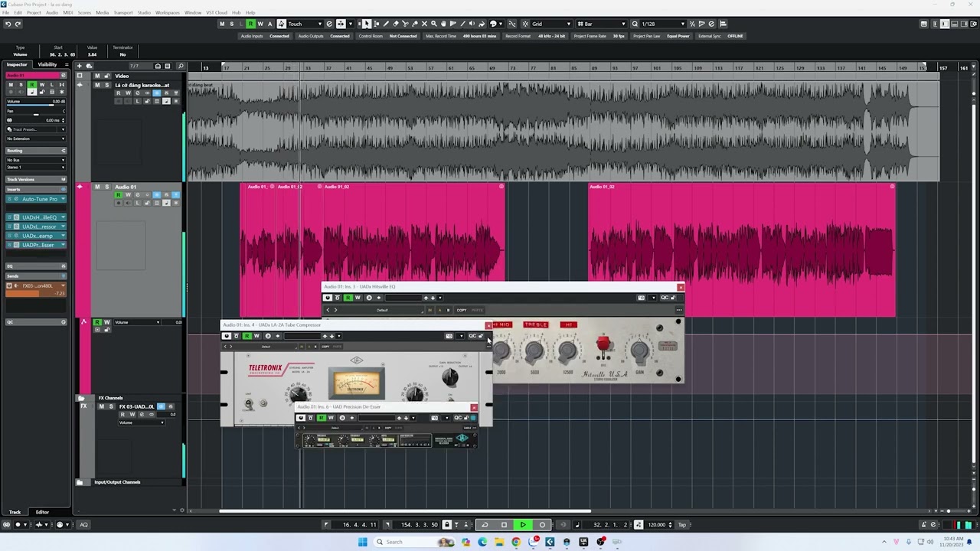Click the Undo arrow in toolbar
The image size is (980, 551).
8,24
